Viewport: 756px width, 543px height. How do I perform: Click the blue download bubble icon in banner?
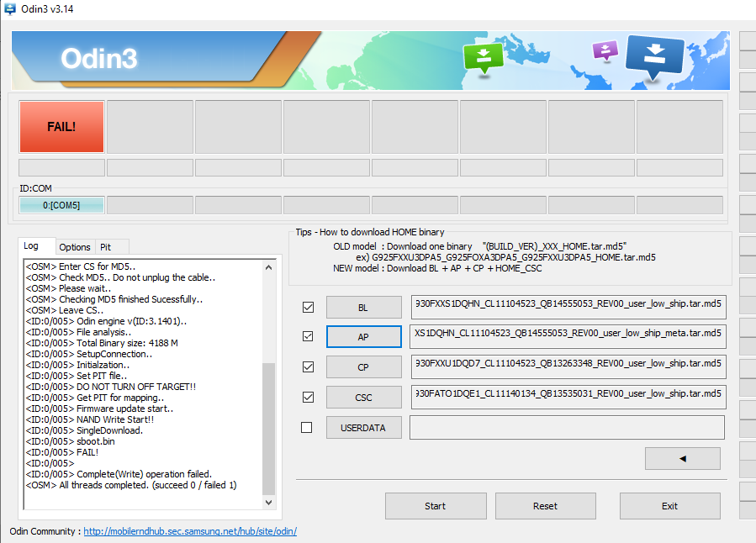(654, 57)
